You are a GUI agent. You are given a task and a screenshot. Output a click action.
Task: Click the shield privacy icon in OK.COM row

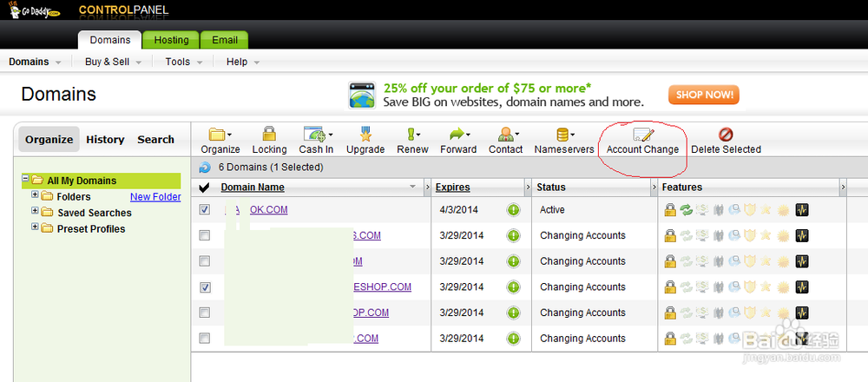[750, 210]
